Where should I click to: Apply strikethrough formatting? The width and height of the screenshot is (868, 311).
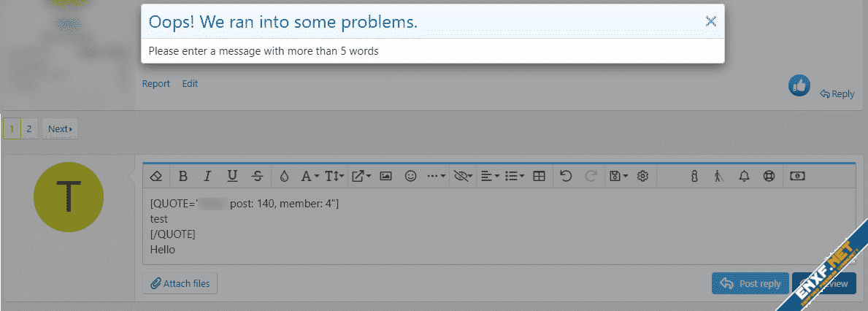pyautogui.click(x=257, y=176)
